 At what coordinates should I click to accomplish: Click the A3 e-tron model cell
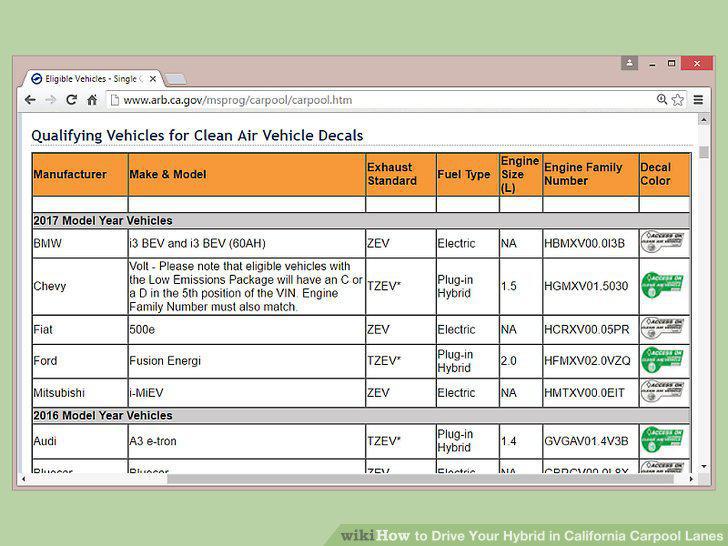tap(247, 441)
